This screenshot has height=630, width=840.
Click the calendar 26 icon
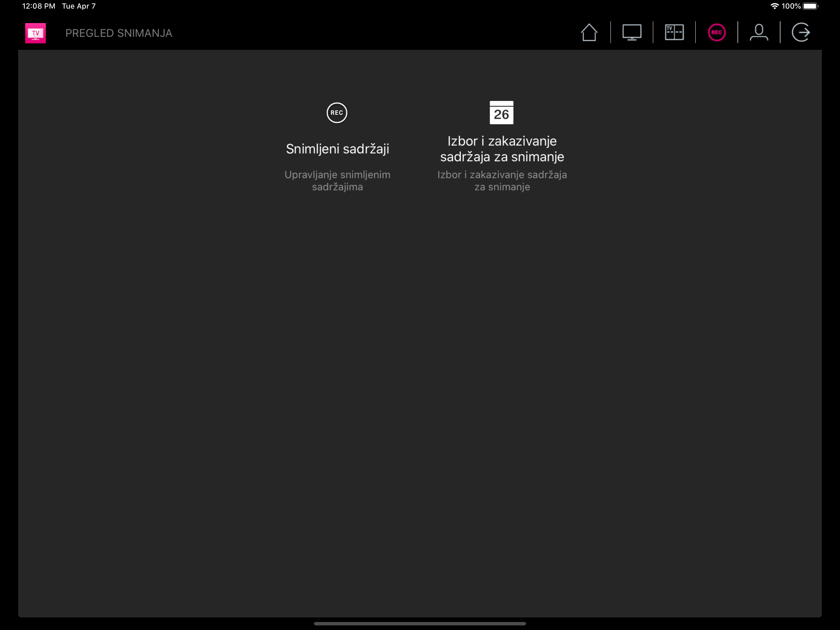pos(502,113)
